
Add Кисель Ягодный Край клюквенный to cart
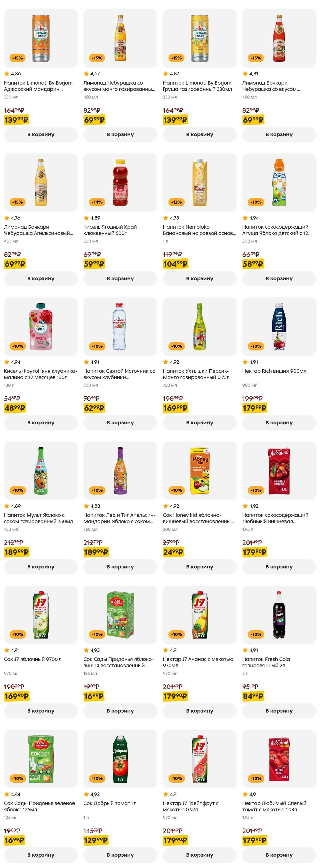[x=120, y=278]
